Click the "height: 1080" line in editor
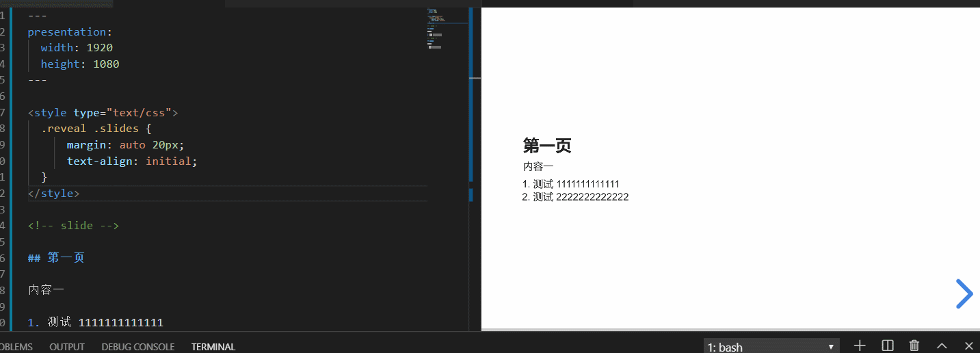This screenshot has width=980, height=353. pyautogui.click(x=80, y=64)
